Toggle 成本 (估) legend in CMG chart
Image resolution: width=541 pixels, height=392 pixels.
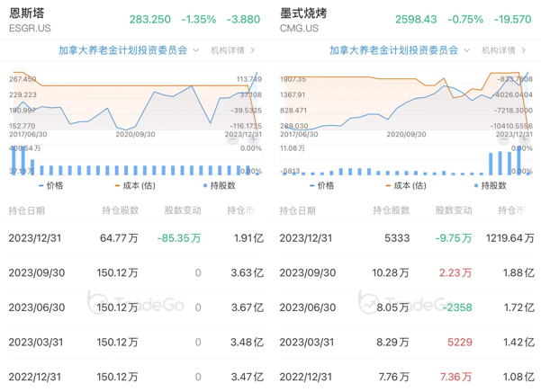click(406, 186)
